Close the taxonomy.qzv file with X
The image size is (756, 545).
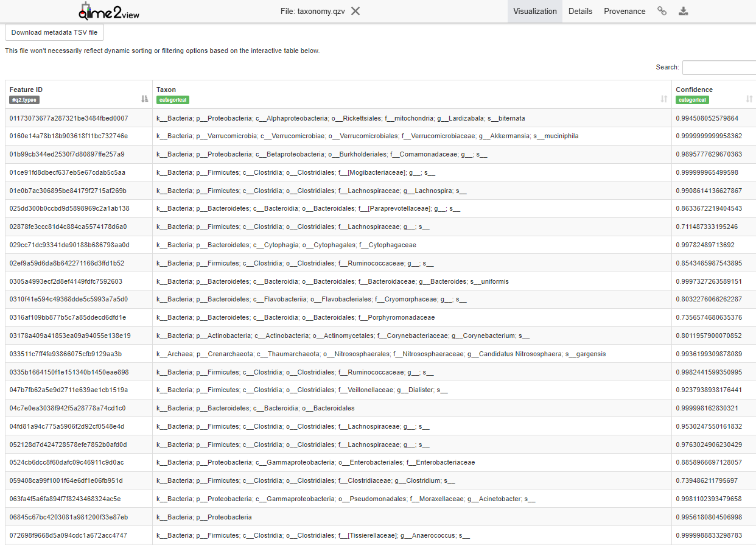(x=355, y=11)
